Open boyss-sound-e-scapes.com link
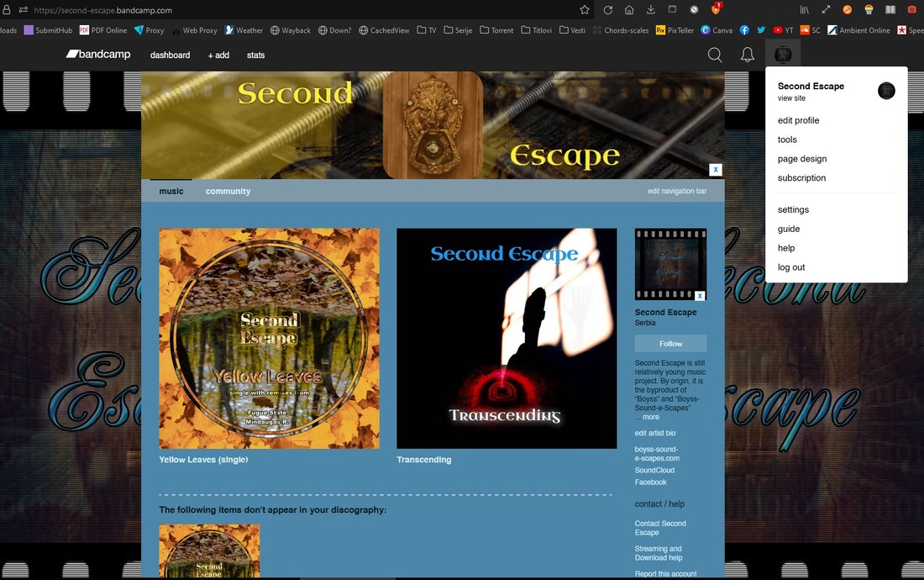 click(x=657, y=454)
